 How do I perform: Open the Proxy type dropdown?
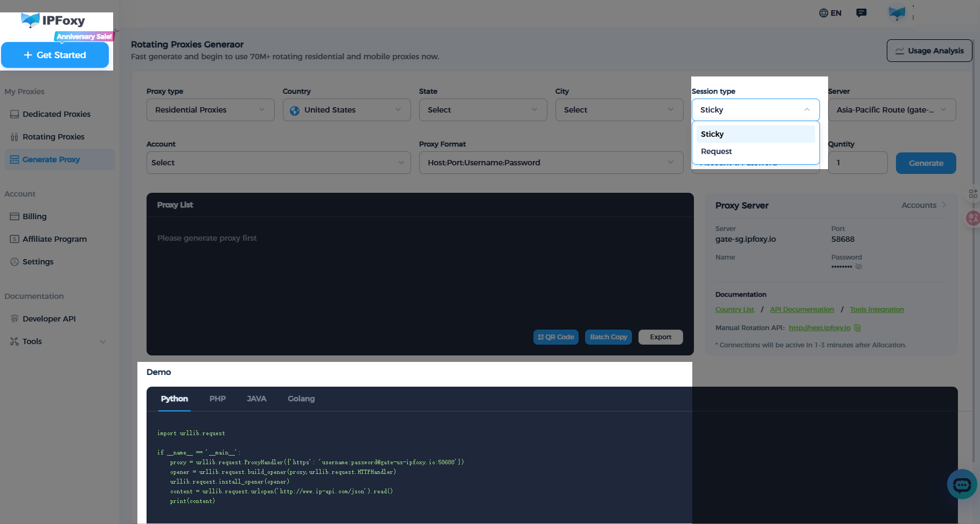(211, 110)
